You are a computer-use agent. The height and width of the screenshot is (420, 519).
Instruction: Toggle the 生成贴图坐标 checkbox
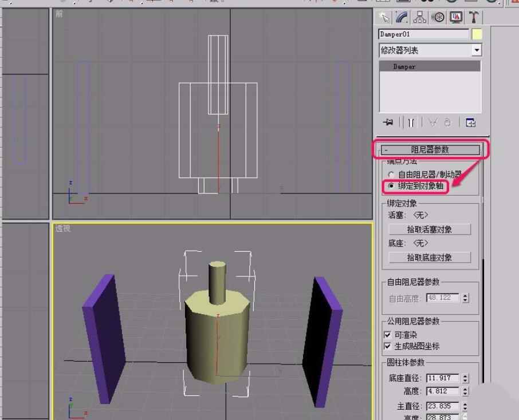(387, 344)
